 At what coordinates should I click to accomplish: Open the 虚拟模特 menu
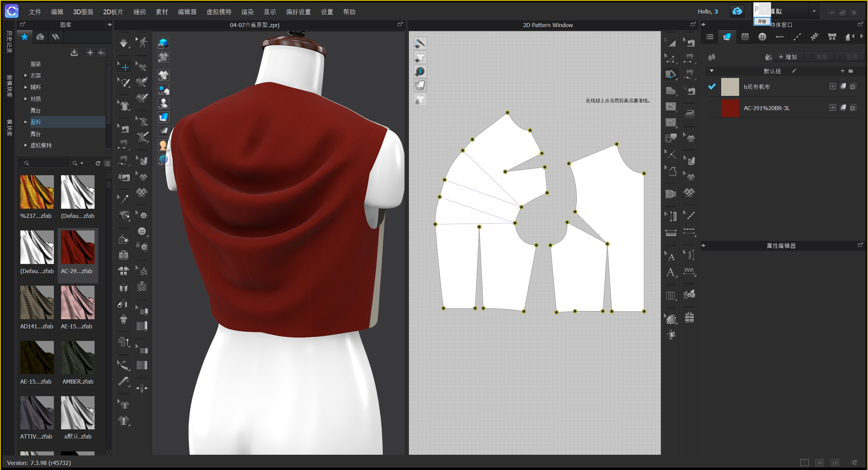click(219, 12)
